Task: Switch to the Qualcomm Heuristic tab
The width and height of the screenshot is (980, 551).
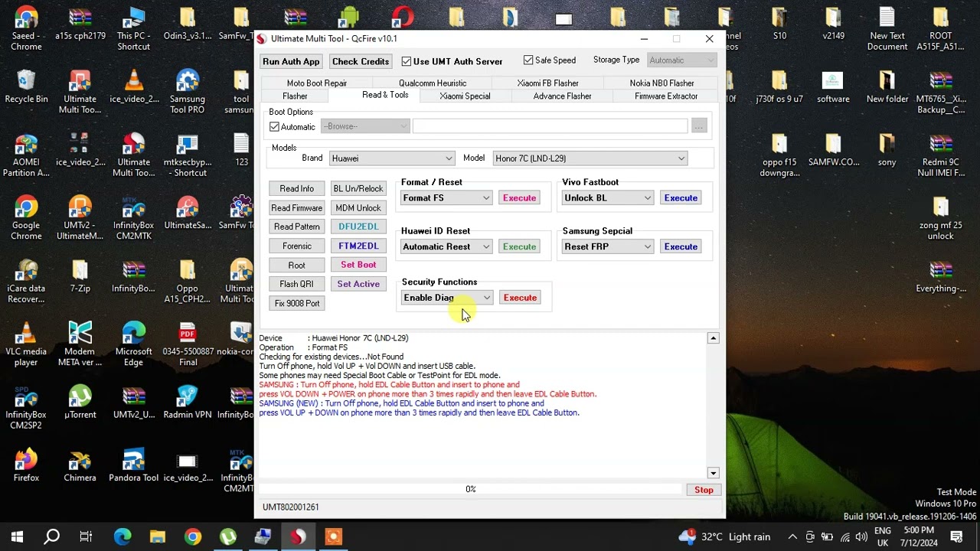Action: 433,83
